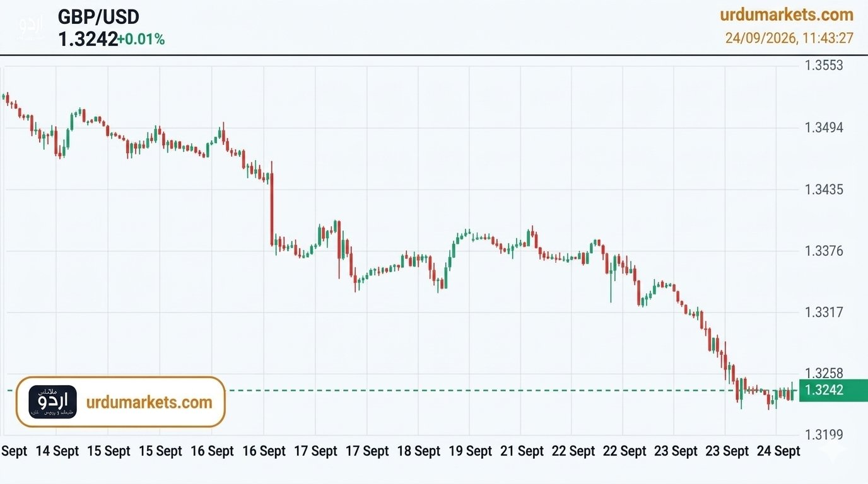Select the 1.3199 price axis label
Image resolution: width=868 pixels, height=484 pixels.
coord(824,435)
